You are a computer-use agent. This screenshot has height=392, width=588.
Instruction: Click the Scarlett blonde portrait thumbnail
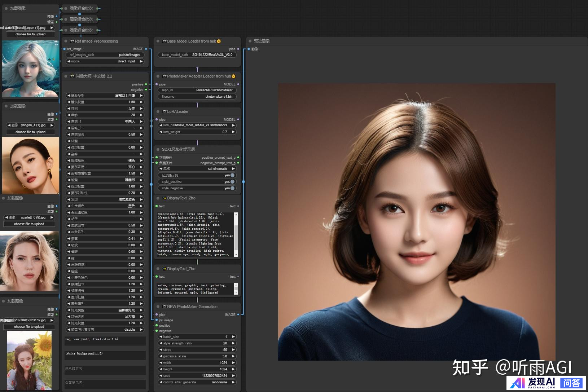(x=30, y=261)
